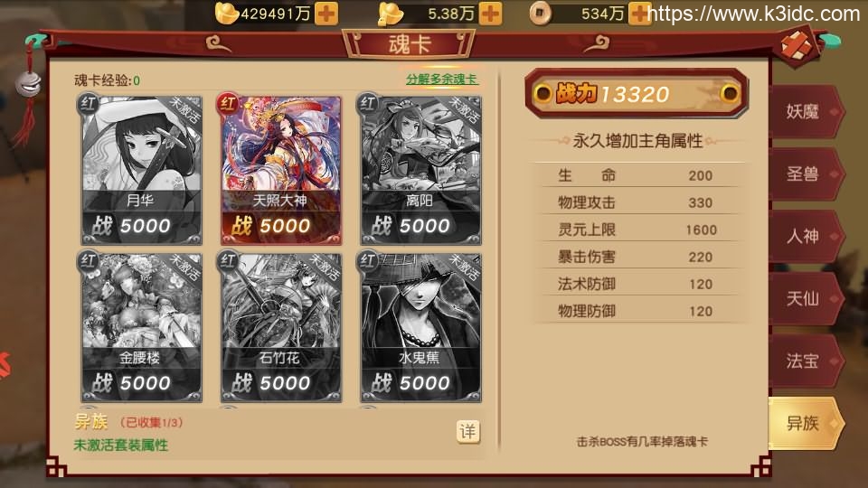This screenshot has height=488, width=868.
Task: Add copper coins with plus icon
Action: coord(638,14)
